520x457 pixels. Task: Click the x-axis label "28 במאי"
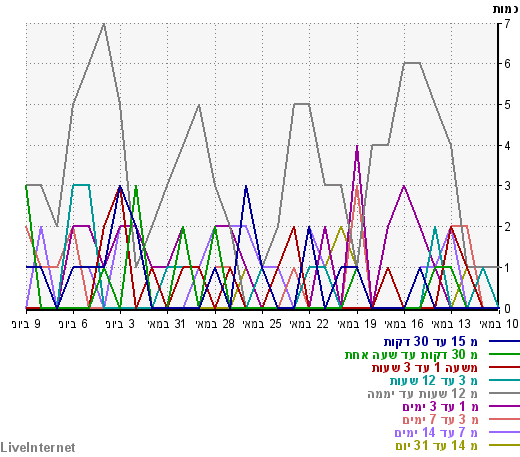[x=215, y=324]
